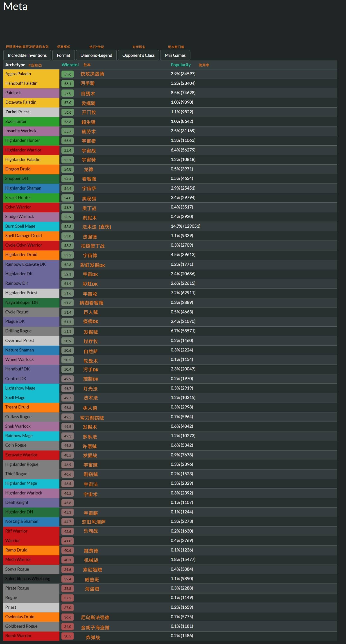Screen dimensions: 346x644
Task: Open Lightshow Mage archetype
Action: pyautogui.click(x=31, y=389)
